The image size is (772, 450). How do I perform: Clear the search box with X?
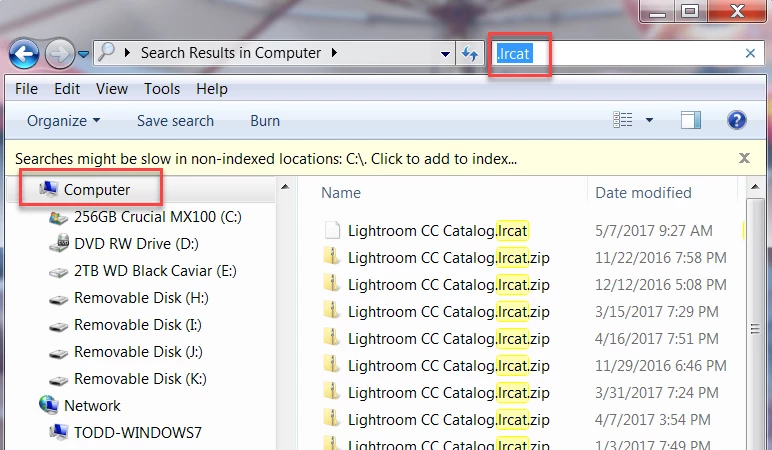pos(750,53)
